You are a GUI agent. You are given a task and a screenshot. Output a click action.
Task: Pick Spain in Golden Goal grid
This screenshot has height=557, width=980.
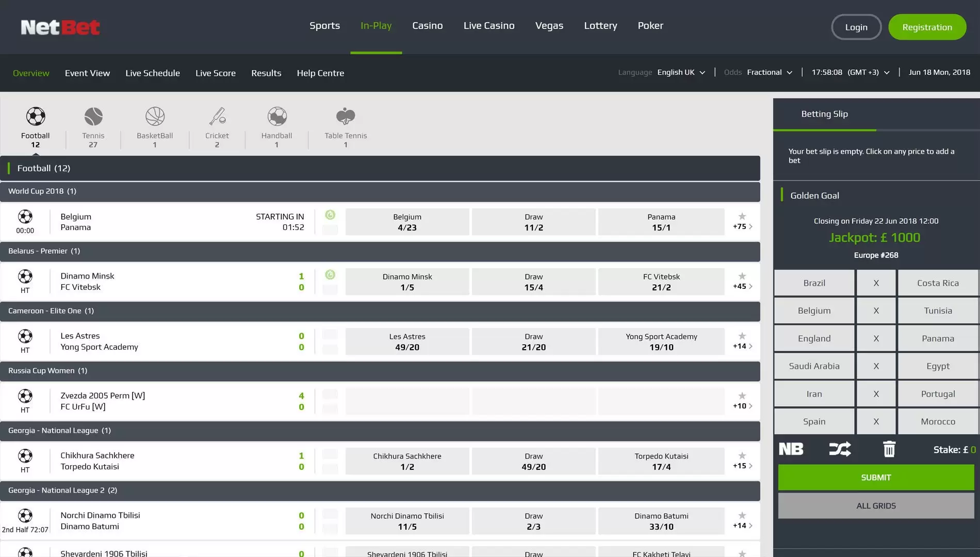[x=814, y=421]
